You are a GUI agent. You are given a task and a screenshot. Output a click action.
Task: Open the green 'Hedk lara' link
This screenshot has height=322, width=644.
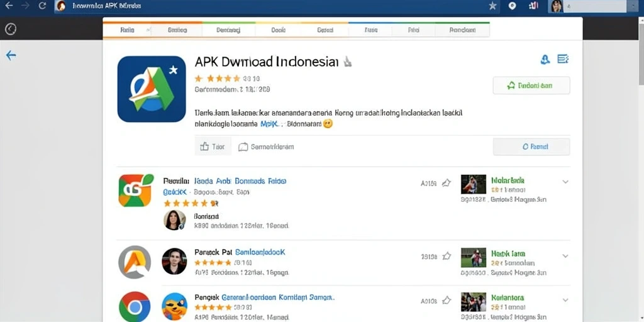(x=508, y=253)
